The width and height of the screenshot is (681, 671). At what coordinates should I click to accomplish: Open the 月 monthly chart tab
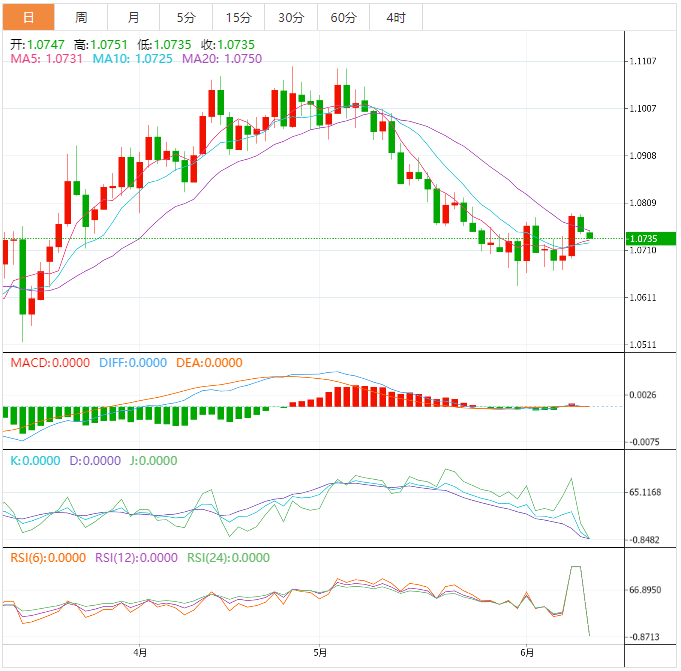tap(134, 18)
